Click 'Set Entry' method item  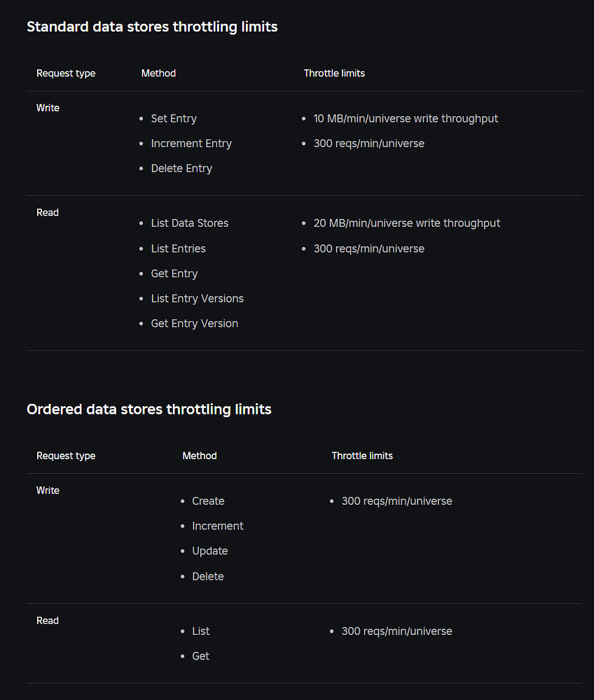[174, 119]
